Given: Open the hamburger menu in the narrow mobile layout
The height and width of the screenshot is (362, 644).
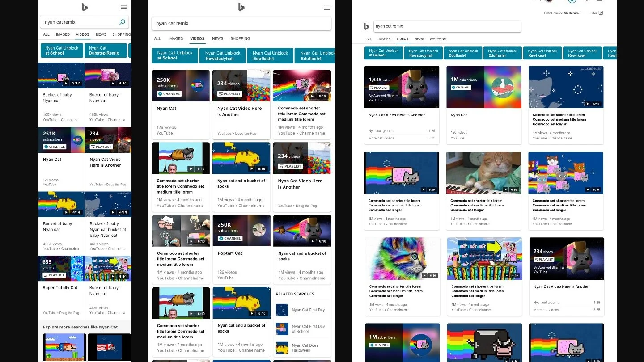Looking at the screenshot, I should coord(123,7).
